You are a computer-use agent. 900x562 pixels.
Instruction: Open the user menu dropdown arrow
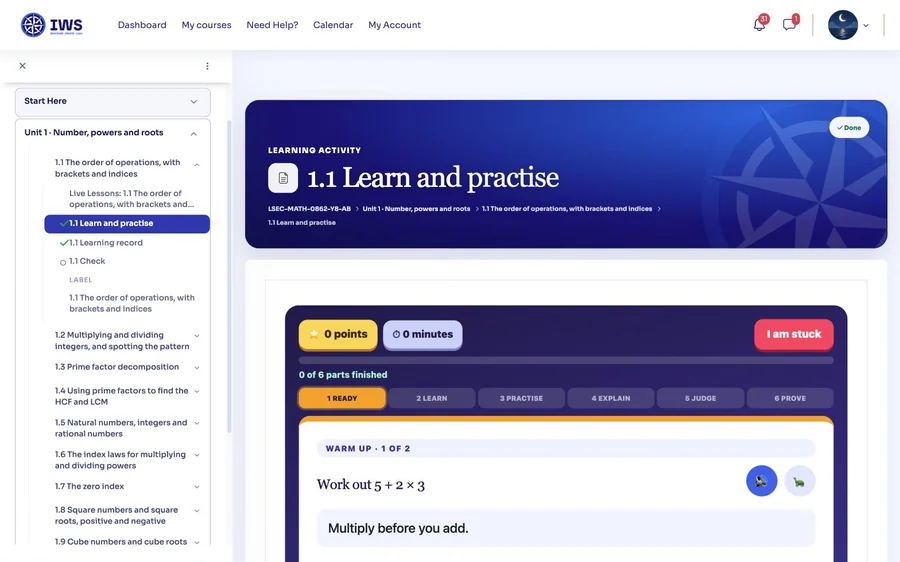tap(866, 25)
